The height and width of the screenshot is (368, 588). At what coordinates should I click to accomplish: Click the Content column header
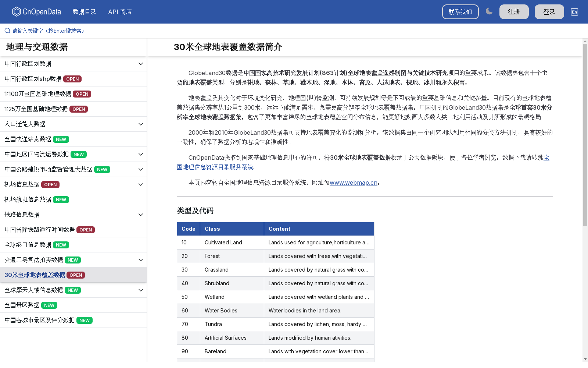pos(319,229)
